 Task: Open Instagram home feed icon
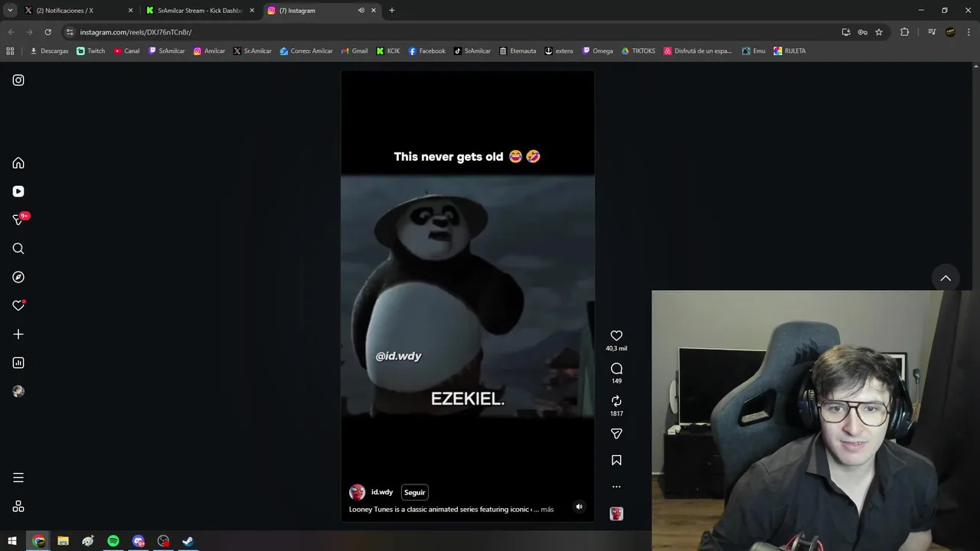click(18, 163)
